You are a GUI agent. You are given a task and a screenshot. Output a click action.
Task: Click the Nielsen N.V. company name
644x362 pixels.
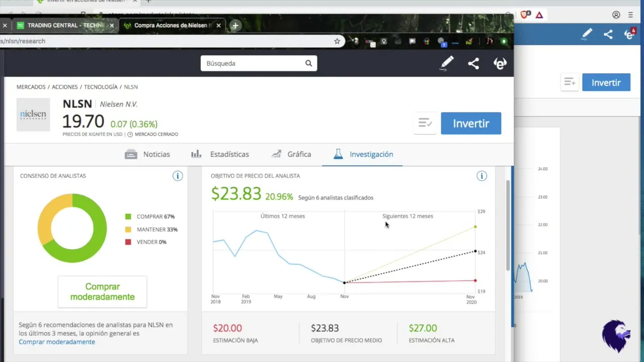tap(119, 105)
